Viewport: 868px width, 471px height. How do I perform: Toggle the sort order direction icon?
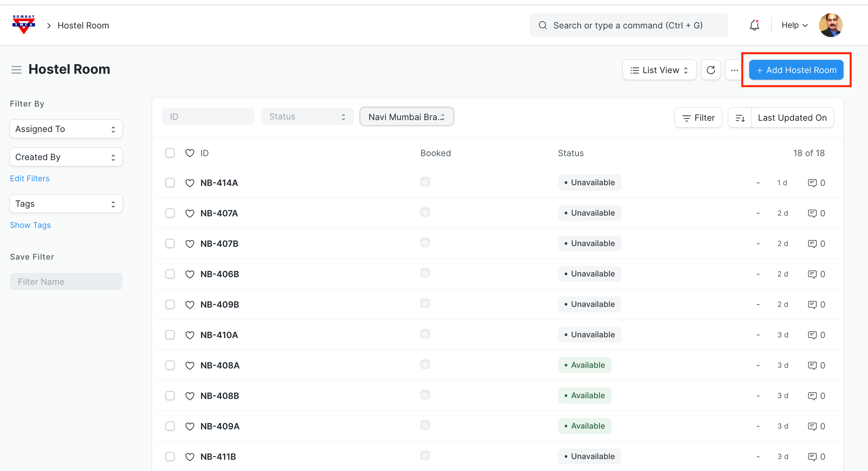(740, 118)
